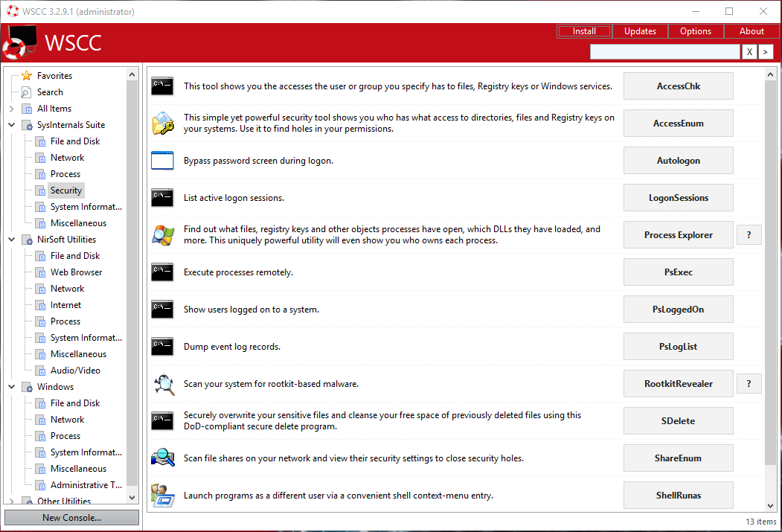Collapse the NirSoft Utilities tree node
This screenshot has width=782, height=532.
[x=11, y=240]
